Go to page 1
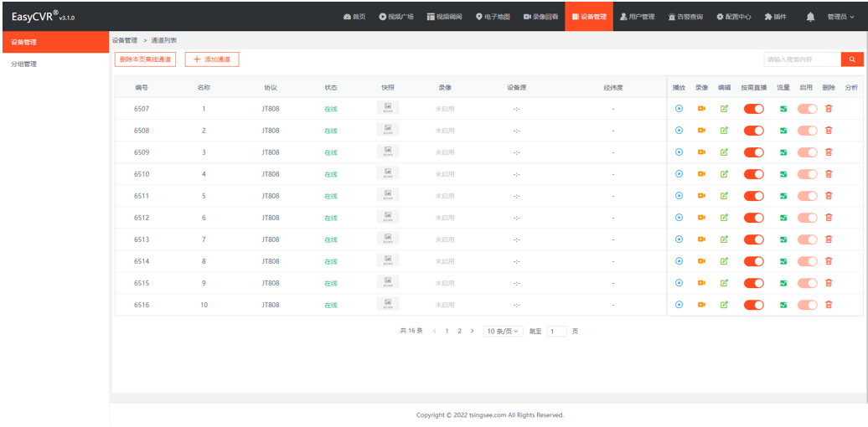Screen dimensions: 868x427 (447, 332)
